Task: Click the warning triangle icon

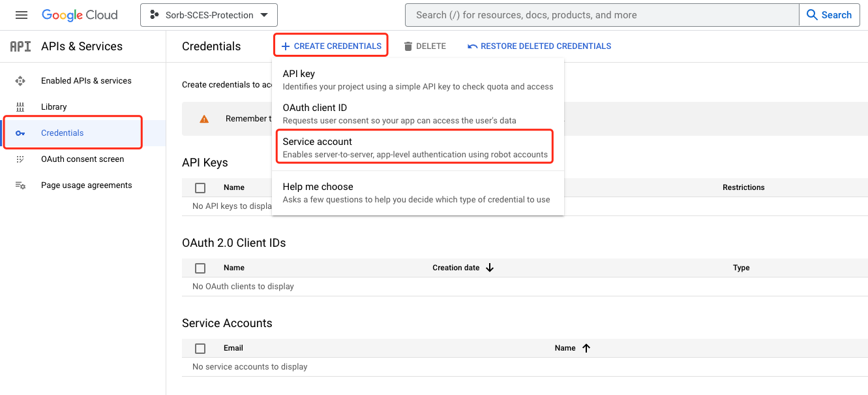Action: [203, 118]
